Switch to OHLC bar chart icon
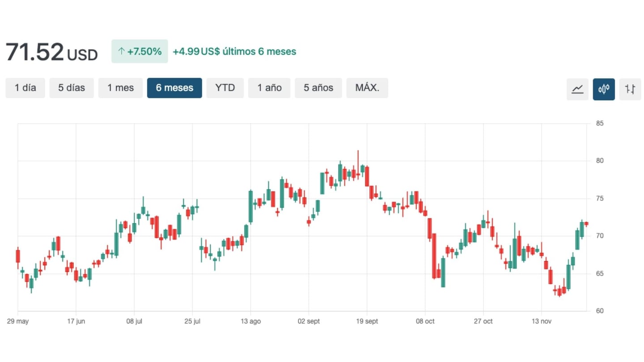The image size is (644, 362). click(x=630, y=89)
